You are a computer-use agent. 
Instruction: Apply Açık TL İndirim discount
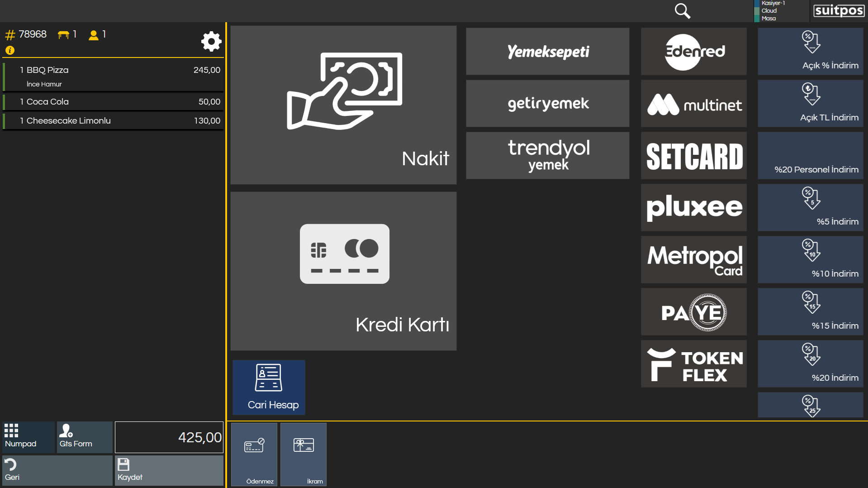click(811, 104)
